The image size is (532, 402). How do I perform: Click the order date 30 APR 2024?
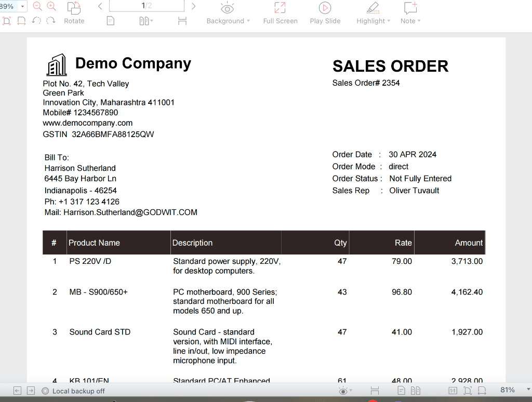coord(412,155)
